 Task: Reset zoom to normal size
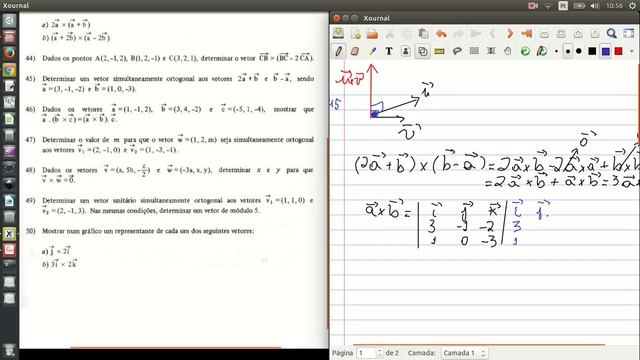pyautogui.click(x=595, y=33)
